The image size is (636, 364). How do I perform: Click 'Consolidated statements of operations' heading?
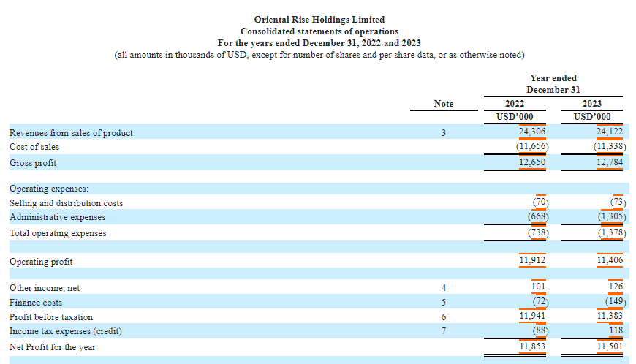coord(319,31)
